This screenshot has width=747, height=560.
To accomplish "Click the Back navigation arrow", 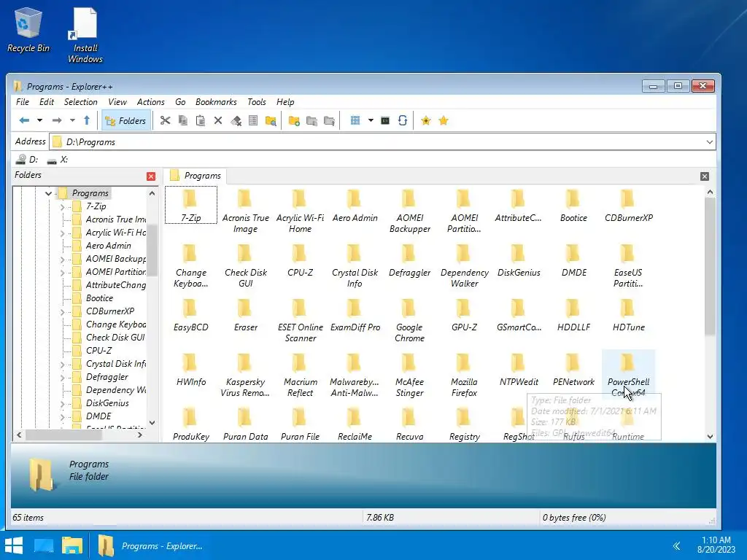I will tap(24, 120).
